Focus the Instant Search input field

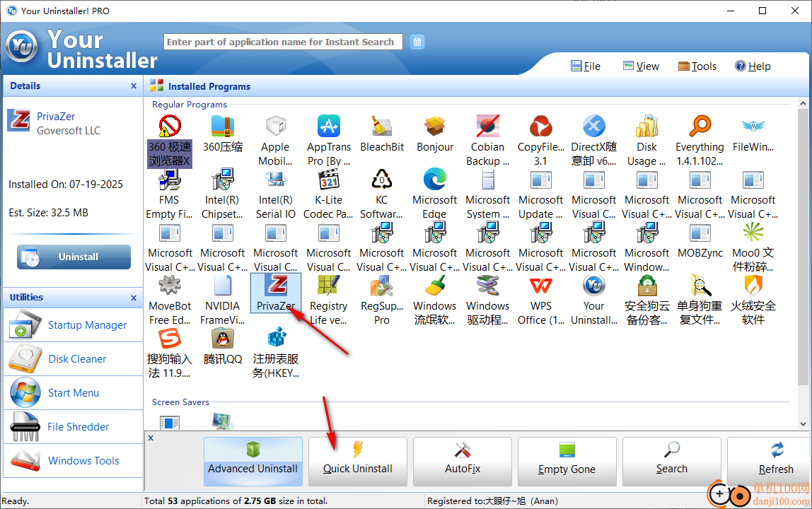283,42
